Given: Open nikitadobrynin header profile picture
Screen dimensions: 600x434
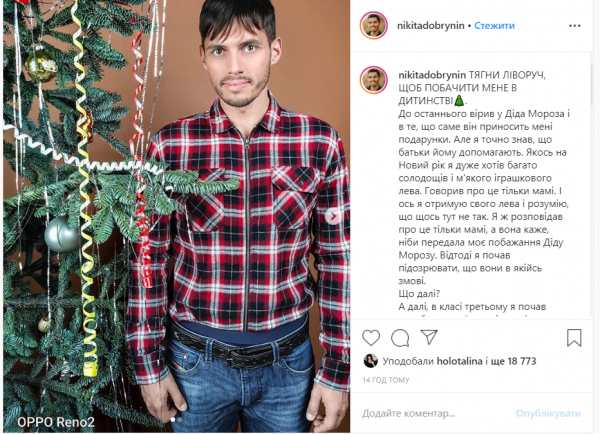Looking at the screenshot, I should point(374,26).
